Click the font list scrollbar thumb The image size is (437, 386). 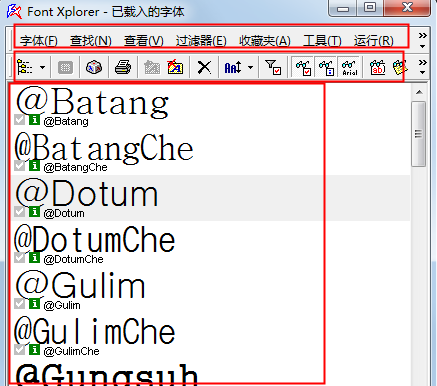[x=419, y=134]
